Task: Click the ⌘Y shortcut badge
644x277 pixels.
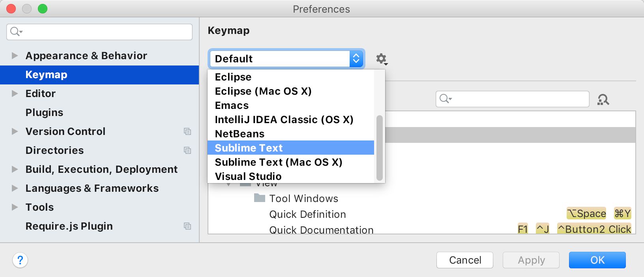Action: [x=623, y=213]
